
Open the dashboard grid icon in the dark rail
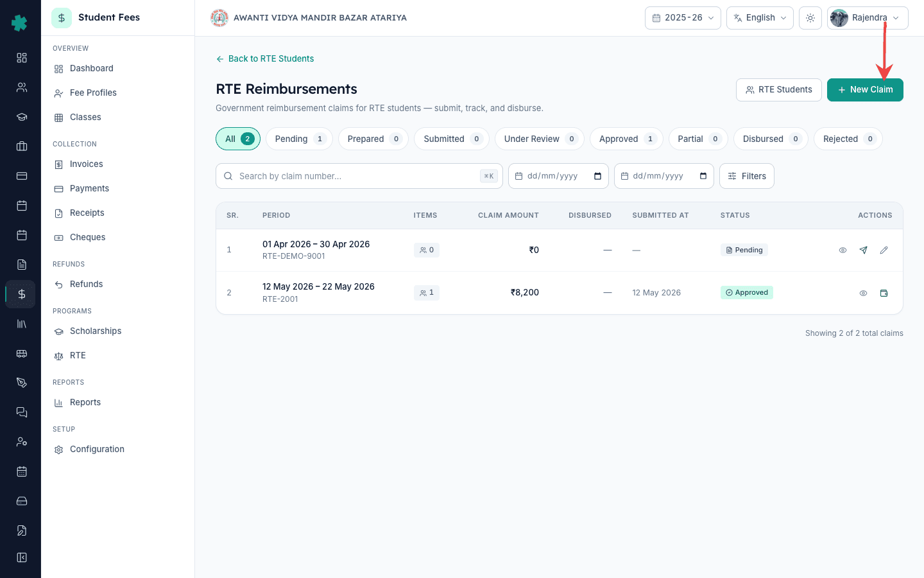point(22,58)
